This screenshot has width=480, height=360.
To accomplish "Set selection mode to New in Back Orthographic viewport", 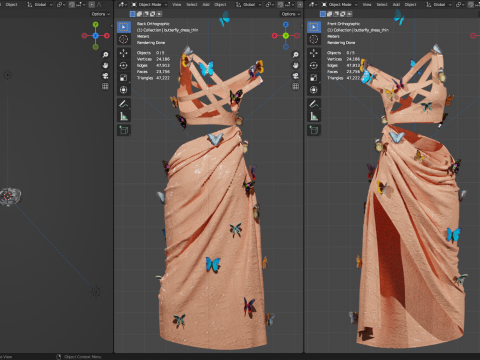I will point(133,14).
